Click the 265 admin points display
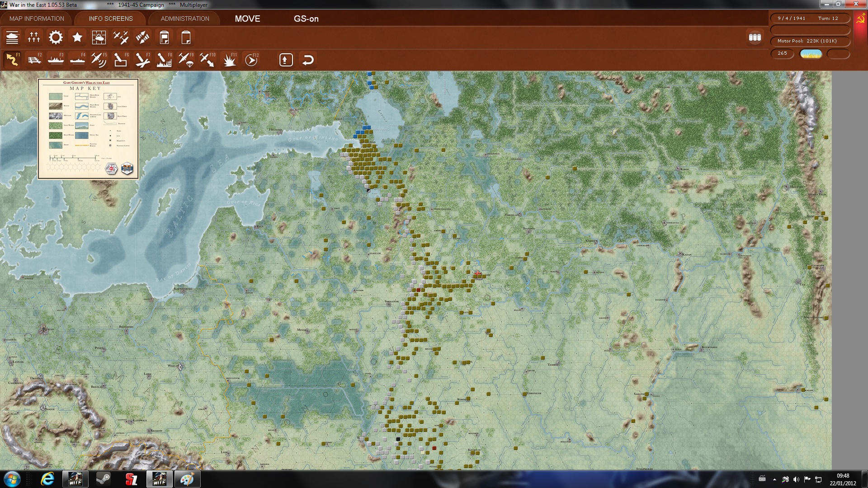Viewport: 868px width, 488px height. pos(783,53)
